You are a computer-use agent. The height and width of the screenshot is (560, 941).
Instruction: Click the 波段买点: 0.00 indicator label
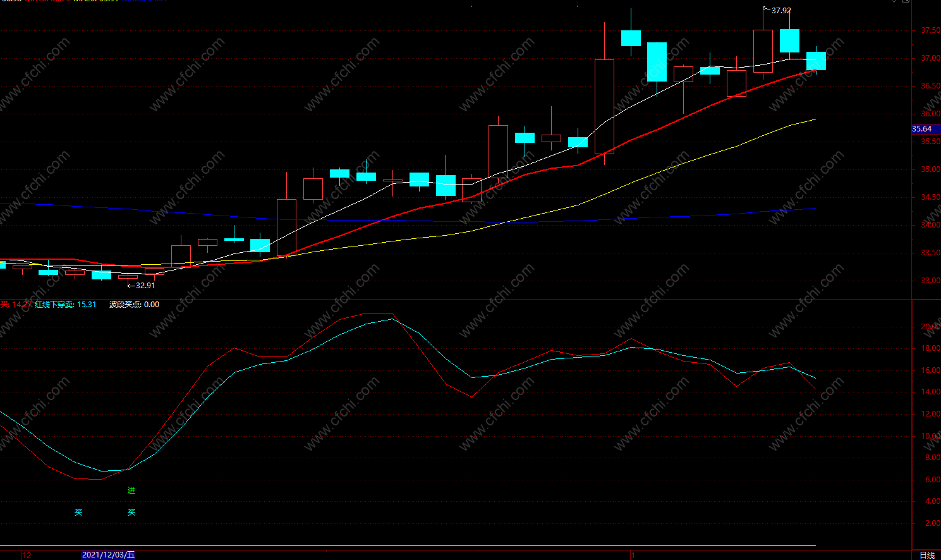(x=134, y=305)
